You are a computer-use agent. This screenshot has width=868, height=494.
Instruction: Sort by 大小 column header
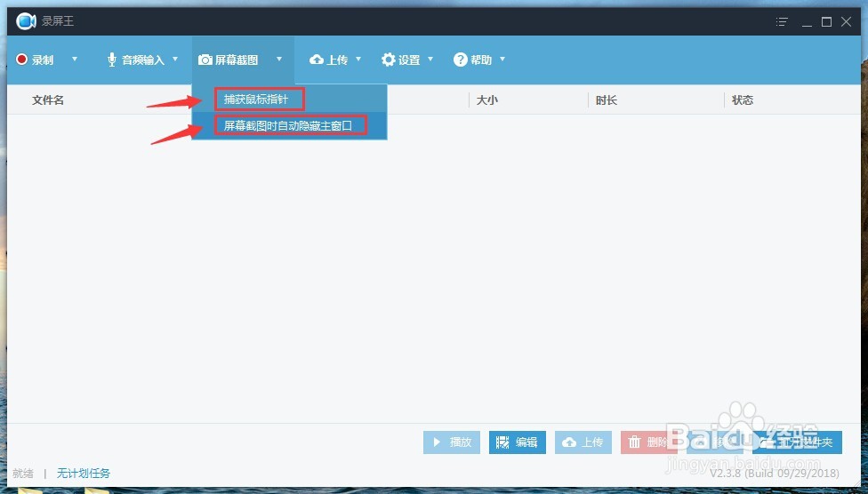pyautogui.click(x=487, y=100)
